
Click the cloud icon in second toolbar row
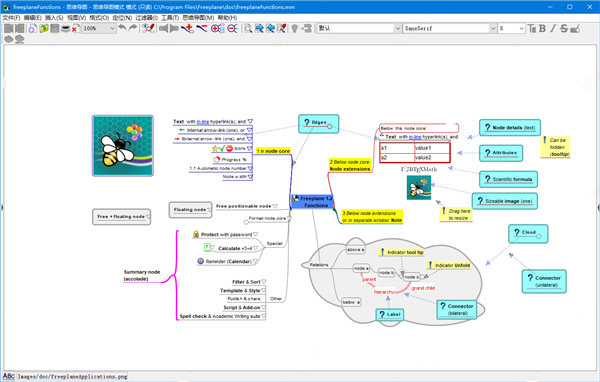click(x=8, y=39)
